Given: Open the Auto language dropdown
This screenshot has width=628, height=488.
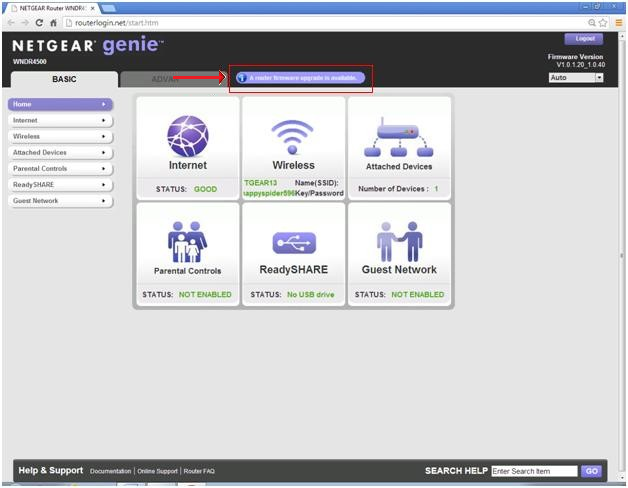Looking at the screenshot, I should pyautogui.click(x=576, y=78).
